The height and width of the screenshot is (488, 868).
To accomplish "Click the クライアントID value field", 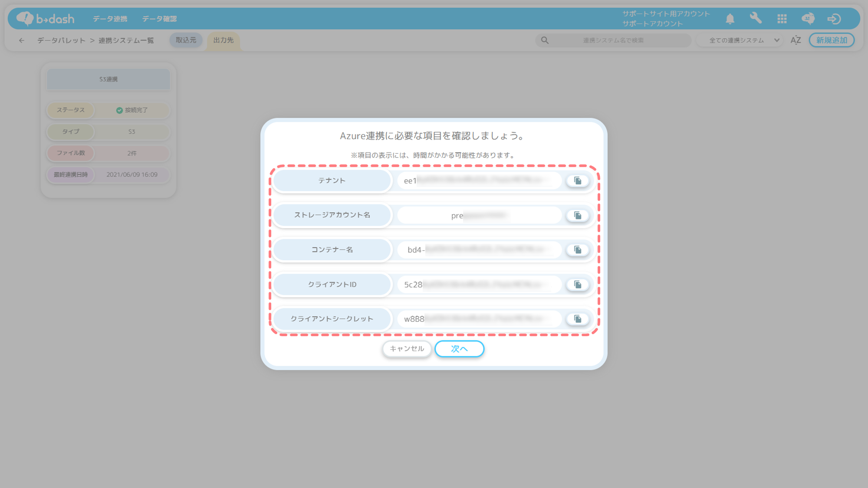I will pyautogui.click(x=479, y=285).
